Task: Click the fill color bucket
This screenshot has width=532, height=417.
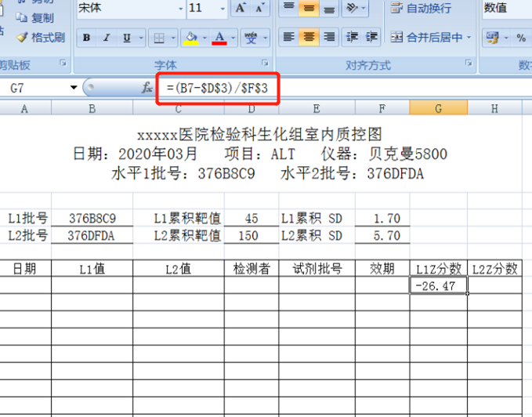Action: pyautogui.click(x=190, y=38)
